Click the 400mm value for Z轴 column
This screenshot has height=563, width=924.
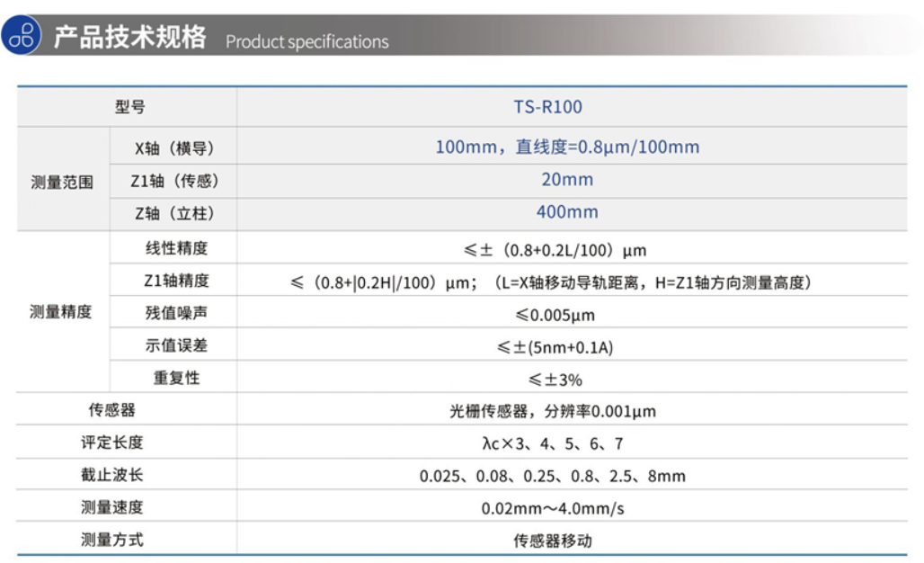[x=566, y=213]
